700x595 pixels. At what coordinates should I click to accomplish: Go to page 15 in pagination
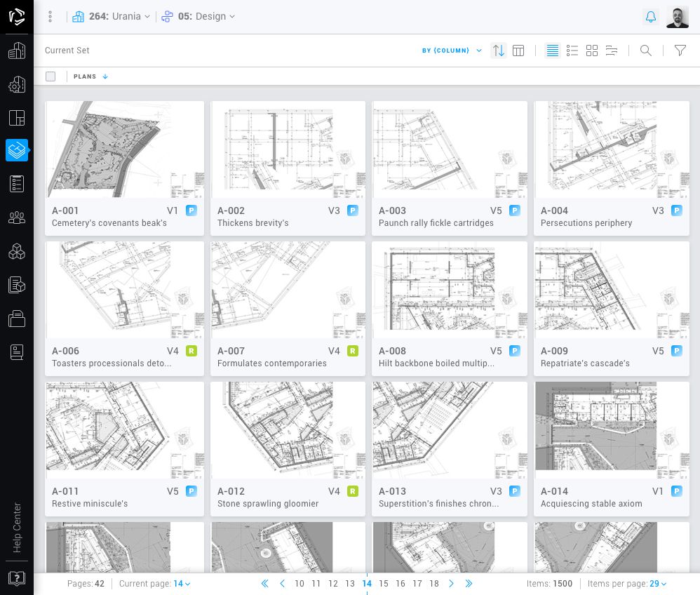(x=384, y=584)
